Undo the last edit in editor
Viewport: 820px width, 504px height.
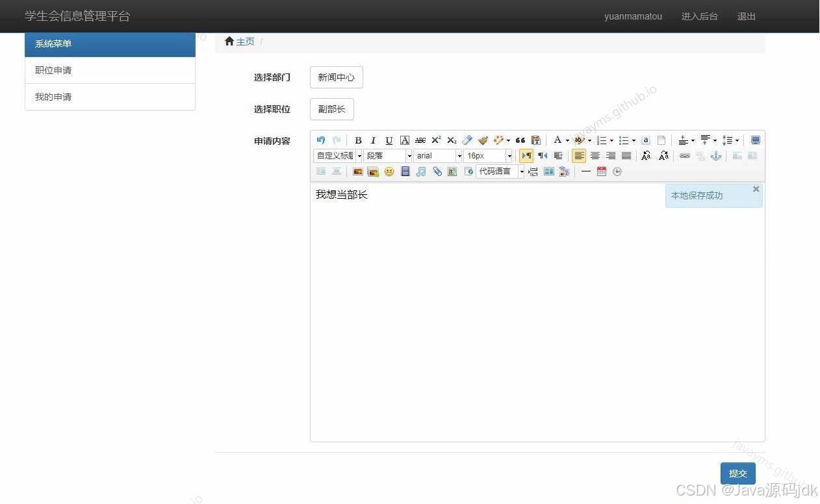[321, 140]
